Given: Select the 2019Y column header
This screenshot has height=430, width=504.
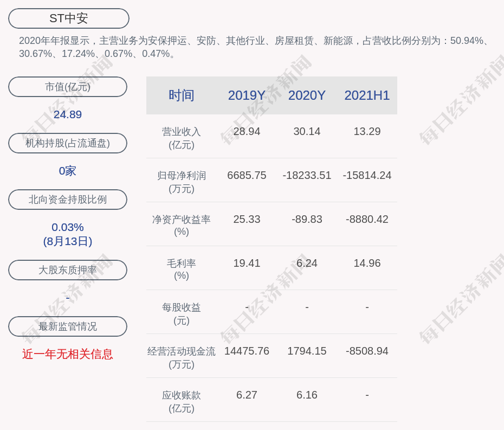Looking at the screenshot, I should (x=247, y=95).
